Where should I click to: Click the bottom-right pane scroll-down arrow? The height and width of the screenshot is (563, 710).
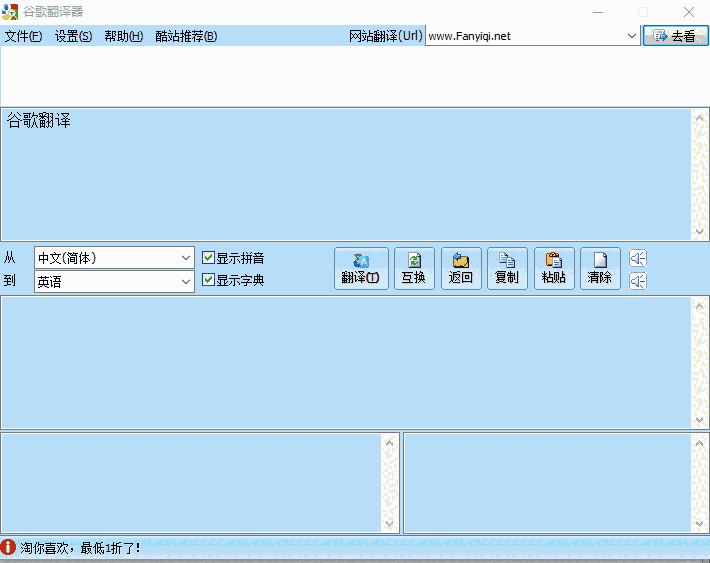point(700,524)
